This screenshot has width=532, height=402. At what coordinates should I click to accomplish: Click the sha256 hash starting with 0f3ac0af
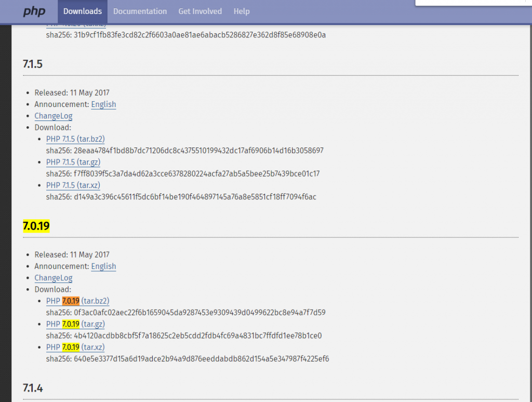pyautogui.click(x=199, y=313)
